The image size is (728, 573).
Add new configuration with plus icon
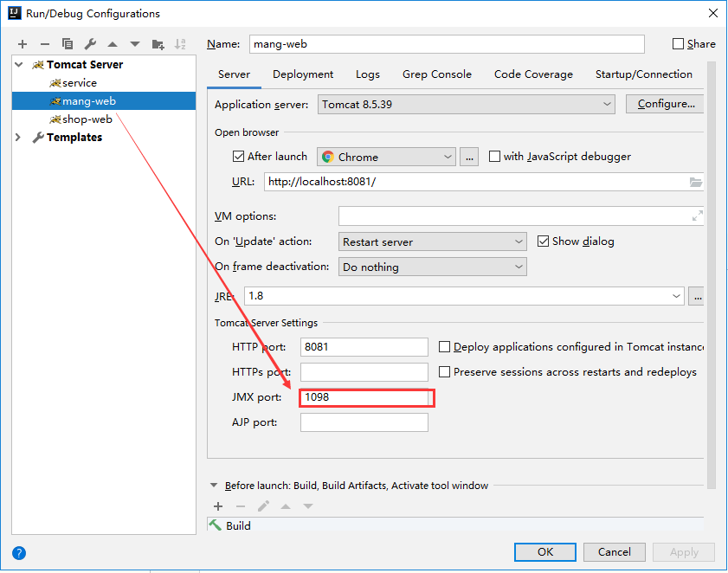pos(23,44)
